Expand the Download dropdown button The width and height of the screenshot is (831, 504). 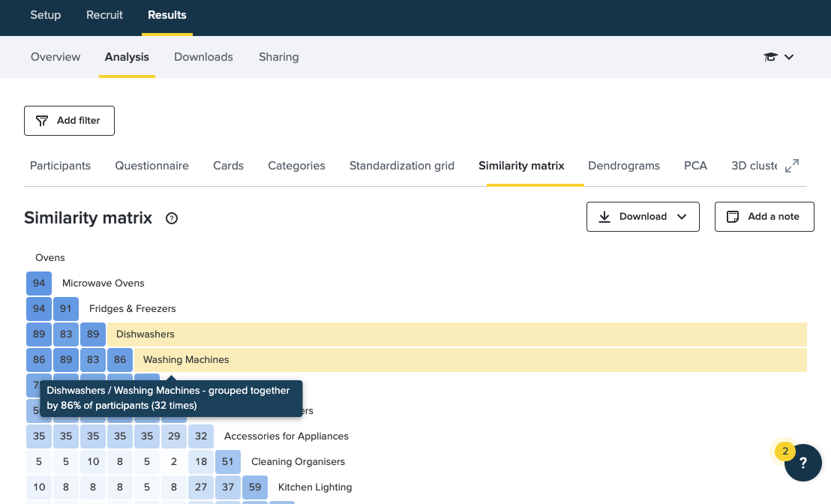click(x=643, y=217)
